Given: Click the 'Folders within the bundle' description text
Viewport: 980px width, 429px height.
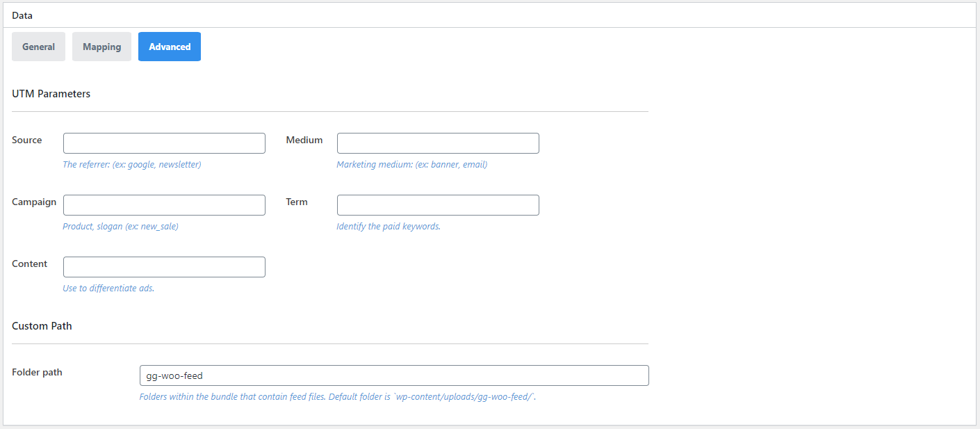Looking at the screenshot, I should pos(338,397).
